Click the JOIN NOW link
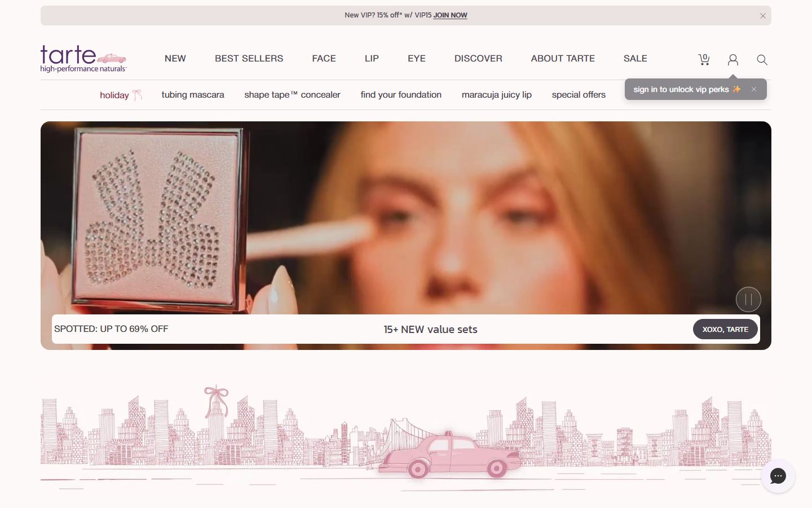This screenshot has height=508, width=812. coord(450,15)
